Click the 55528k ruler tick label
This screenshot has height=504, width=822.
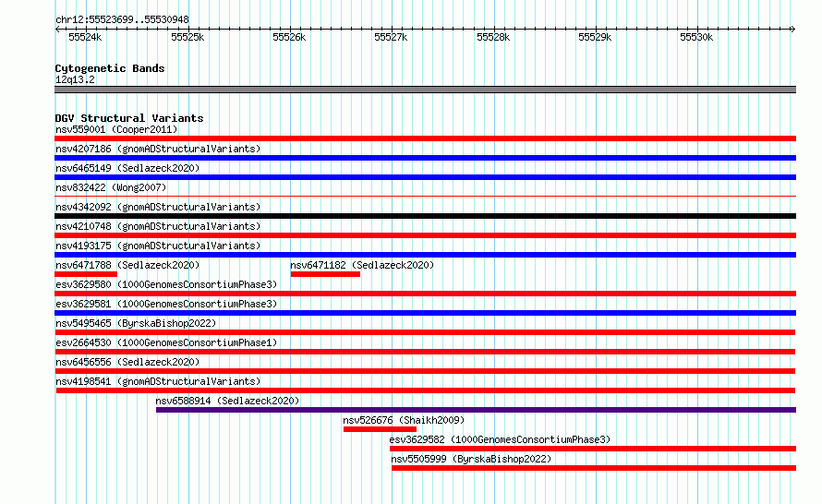(493, 37)
